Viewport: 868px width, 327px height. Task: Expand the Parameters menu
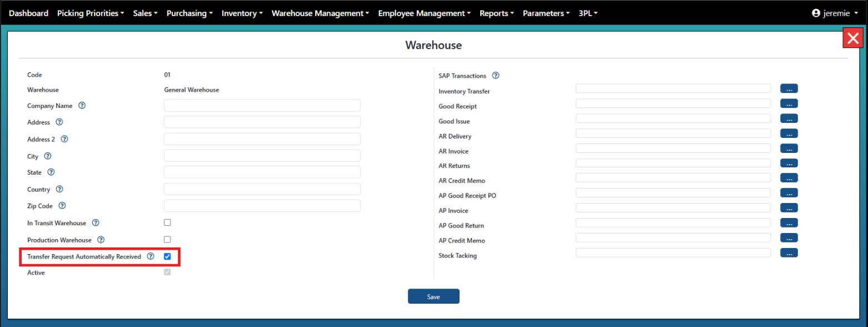546,13
